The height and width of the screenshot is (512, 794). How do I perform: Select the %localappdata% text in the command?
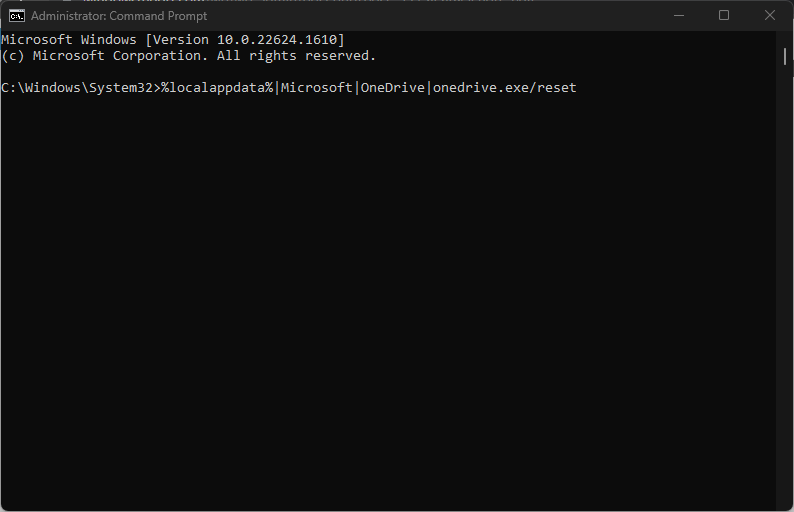[217, 88]
